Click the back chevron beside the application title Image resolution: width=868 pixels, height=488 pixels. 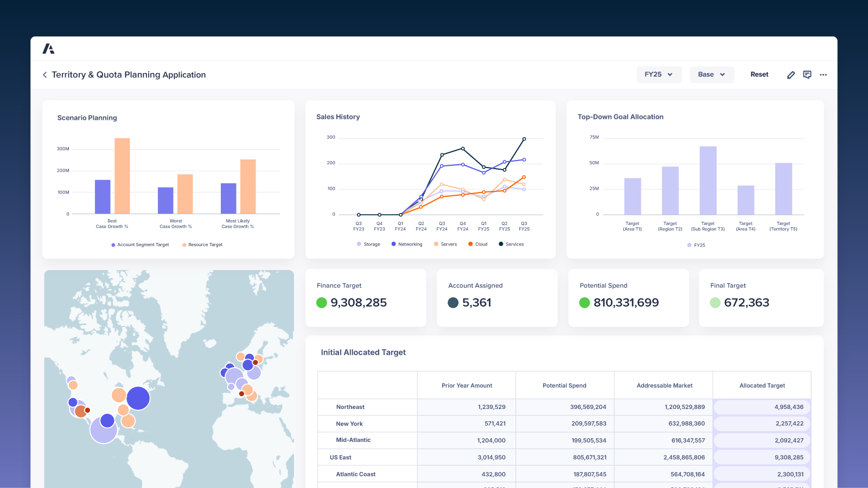(x=44, y=75)
